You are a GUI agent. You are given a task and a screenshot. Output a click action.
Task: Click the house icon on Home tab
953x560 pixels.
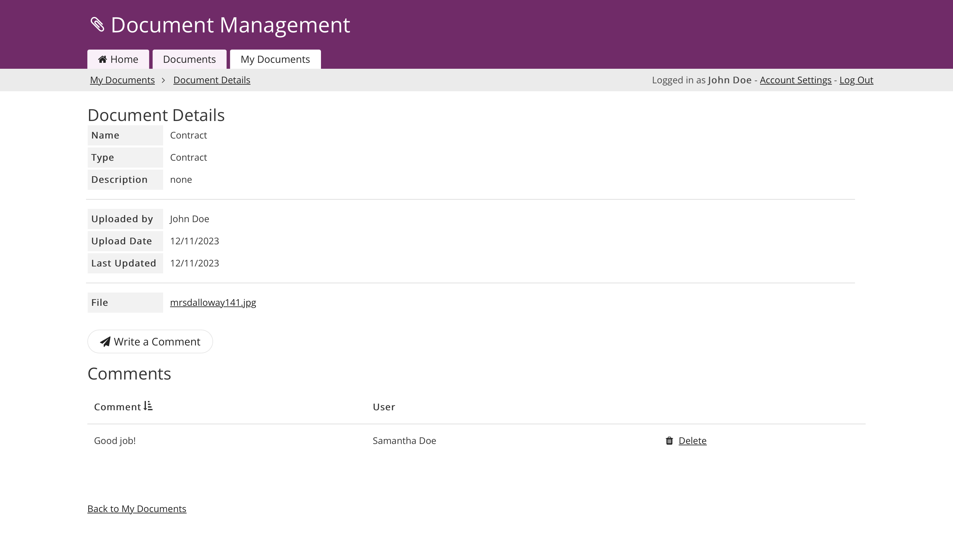pos(102,59)
